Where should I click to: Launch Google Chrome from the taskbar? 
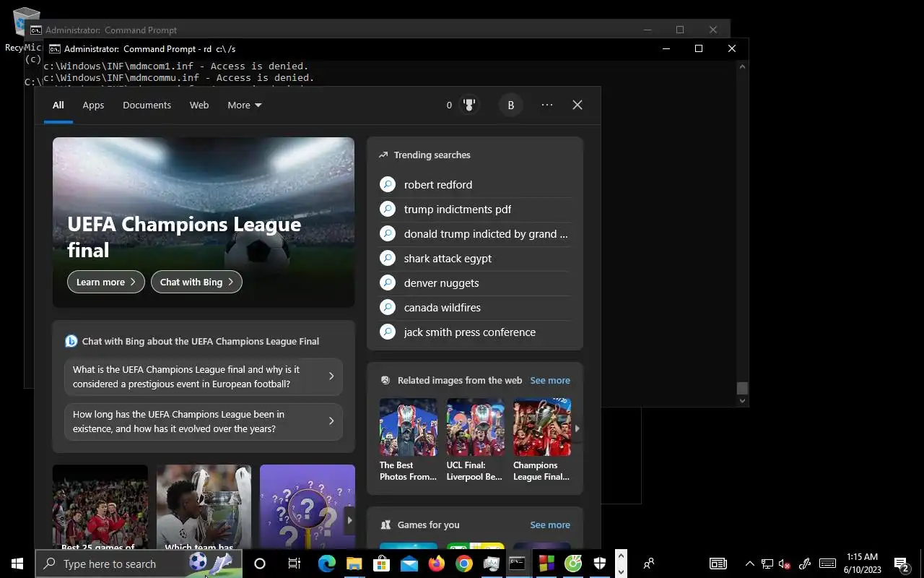(x=464, y=564)
